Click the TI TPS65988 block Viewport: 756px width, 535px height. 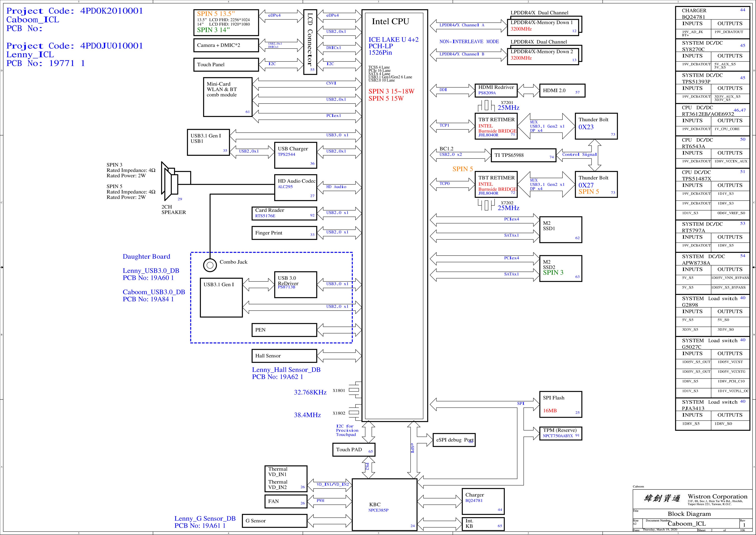tap(524, 155)
